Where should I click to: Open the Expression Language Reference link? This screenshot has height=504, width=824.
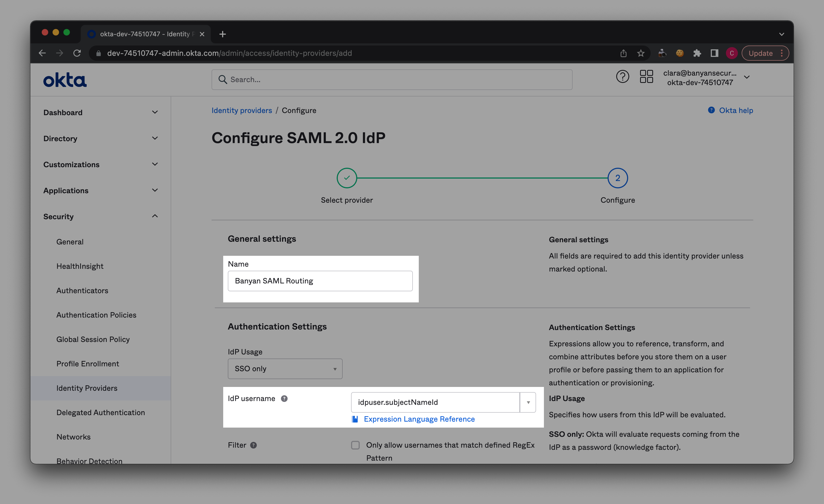click(419, 419)
